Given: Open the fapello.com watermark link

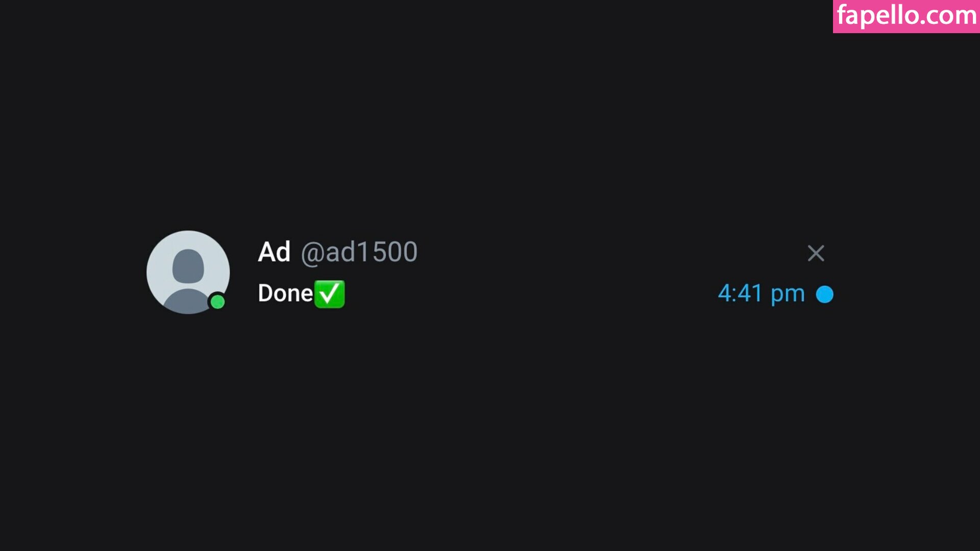Looking at the screenshot, I should (906, 16).
